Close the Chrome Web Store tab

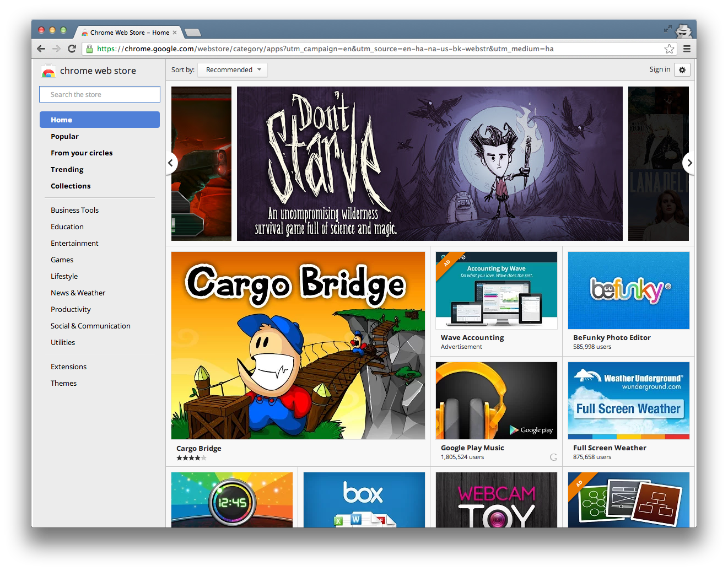(x=175, y=33)
